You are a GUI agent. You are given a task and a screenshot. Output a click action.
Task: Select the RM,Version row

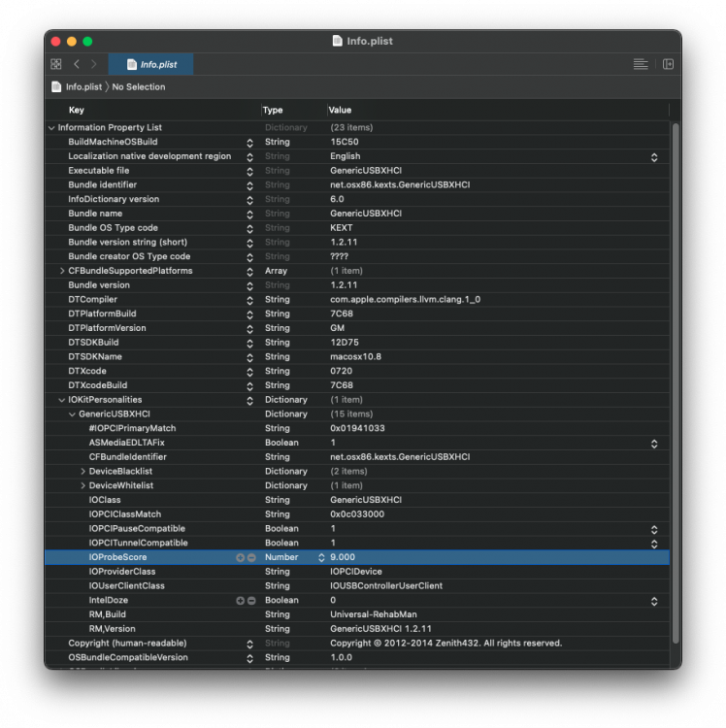pyautogui.click(x=357, y=629)
